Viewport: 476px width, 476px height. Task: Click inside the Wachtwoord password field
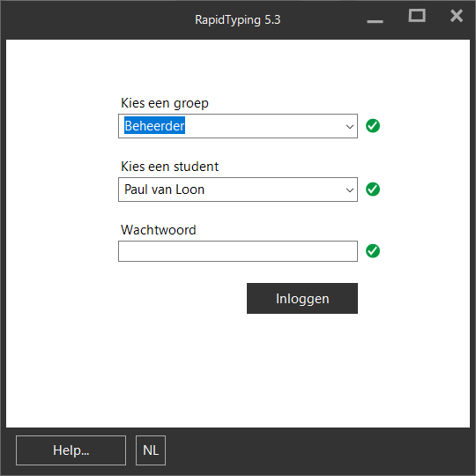coord(238,251)
